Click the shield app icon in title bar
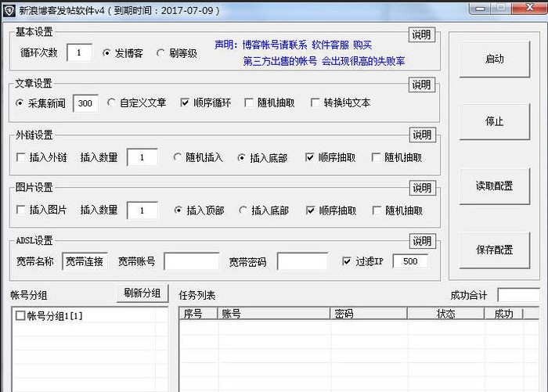The image size is (548, 392). tap(9, 11)
